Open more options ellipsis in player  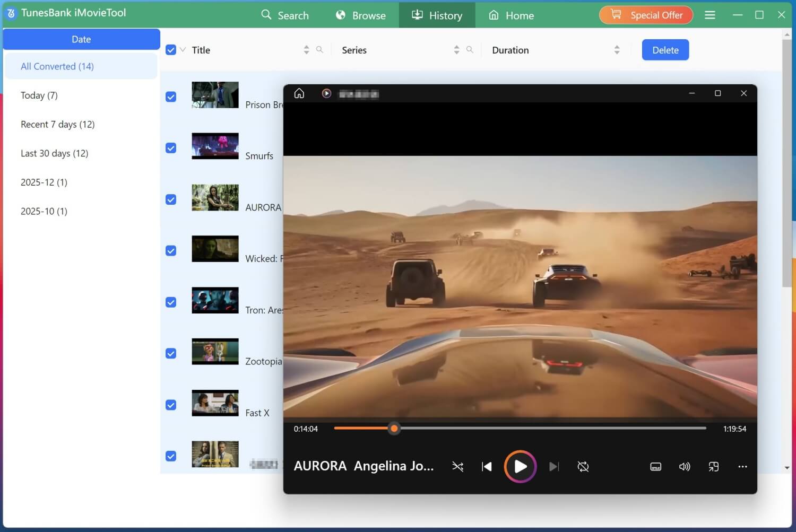742,467
